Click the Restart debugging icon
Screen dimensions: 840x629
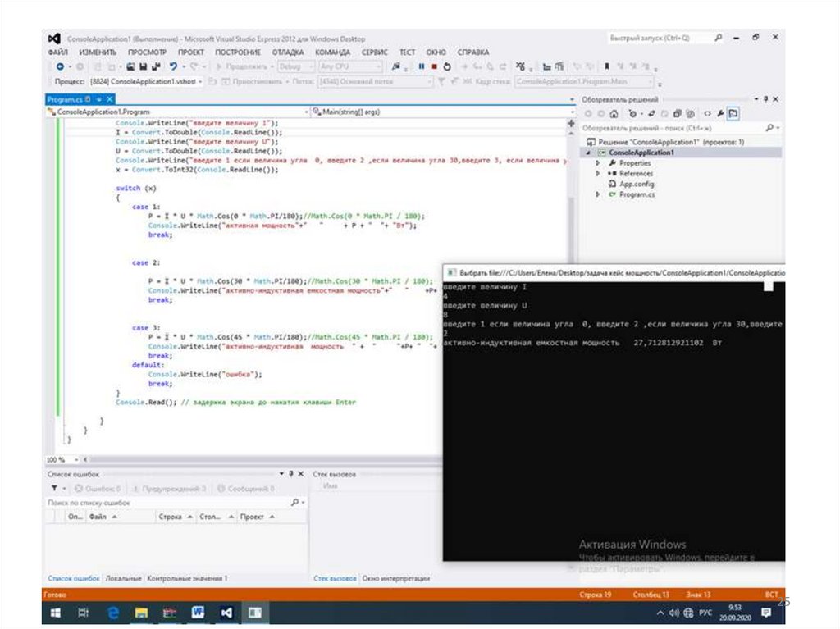click(447, 66)
